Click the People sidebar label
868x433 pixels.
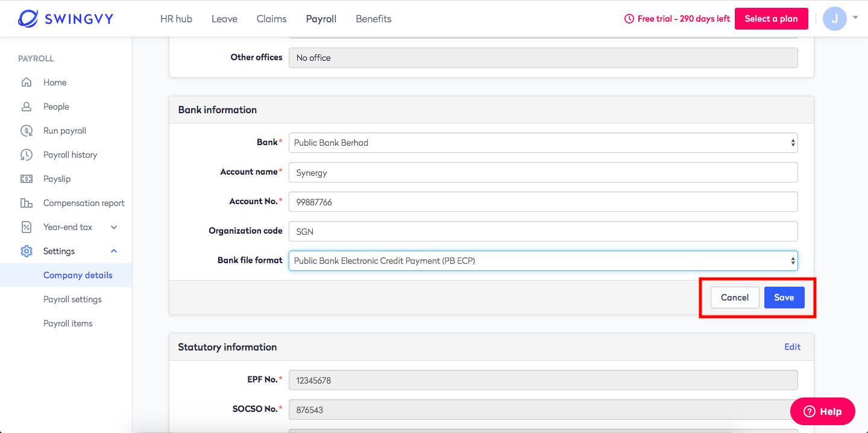[x=56, y=107]
